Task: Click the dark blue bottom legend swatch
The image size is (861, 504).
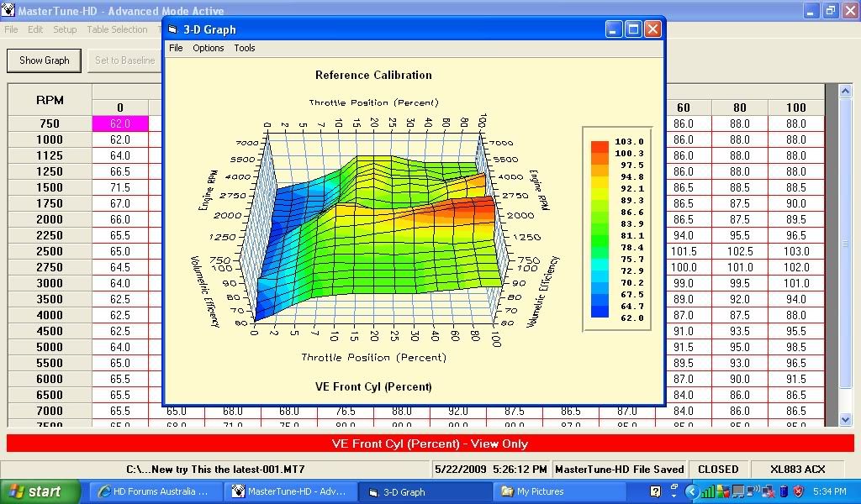Action: [600, 312]
